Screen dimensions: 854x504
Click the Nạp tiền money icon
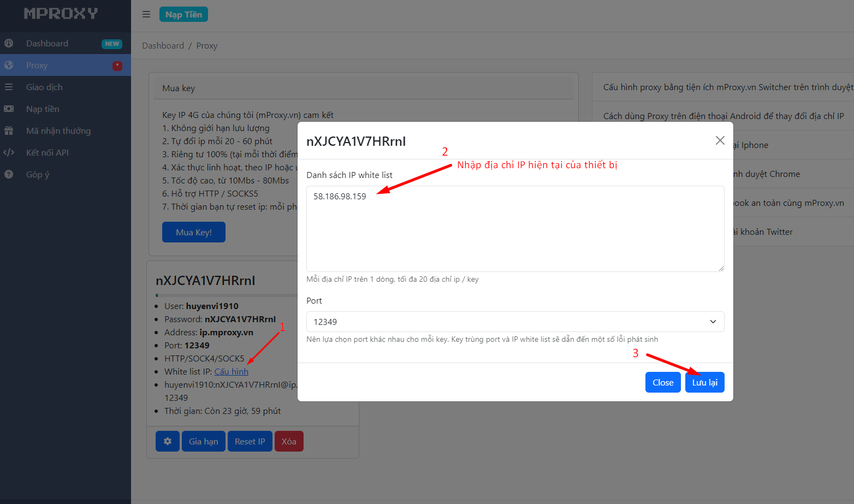tap(9, 109)
